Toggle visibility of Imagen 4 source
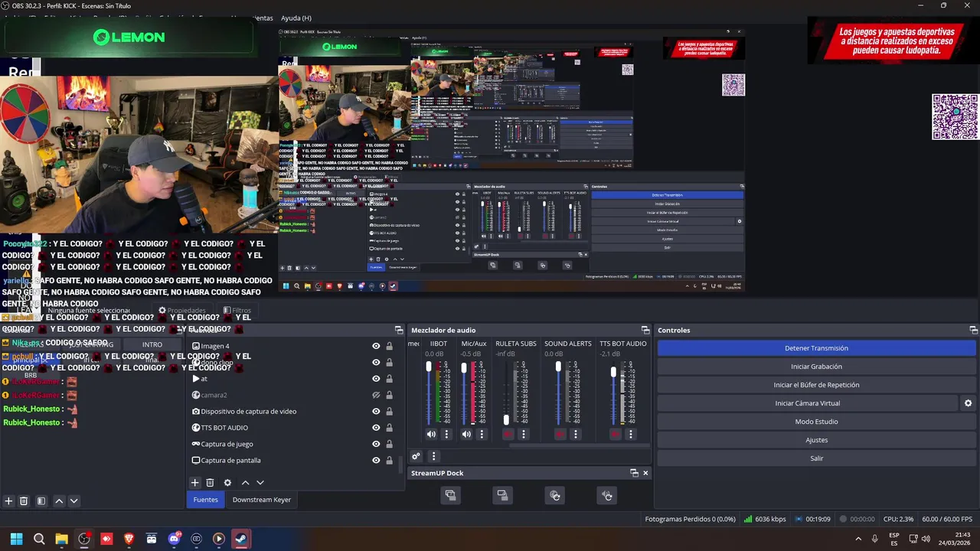 click(x=376, y=346)
